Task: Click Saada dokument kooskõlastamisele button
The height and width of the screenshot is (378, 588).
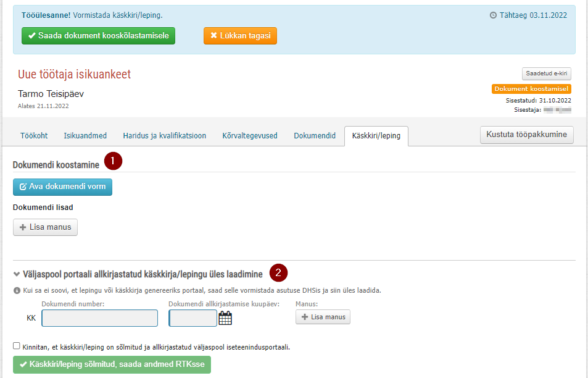Action: 98,36
